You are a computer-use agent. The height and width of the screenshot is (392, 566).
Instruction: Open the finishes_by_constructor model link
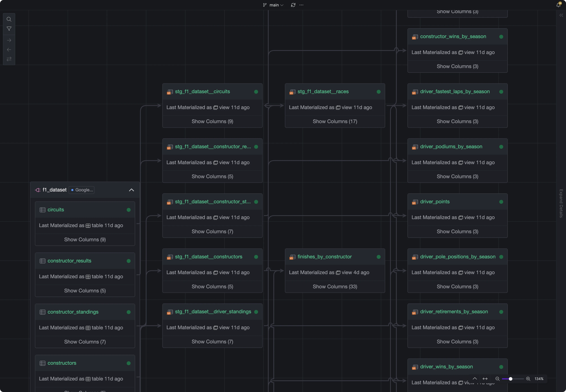[x=324, y=257]
